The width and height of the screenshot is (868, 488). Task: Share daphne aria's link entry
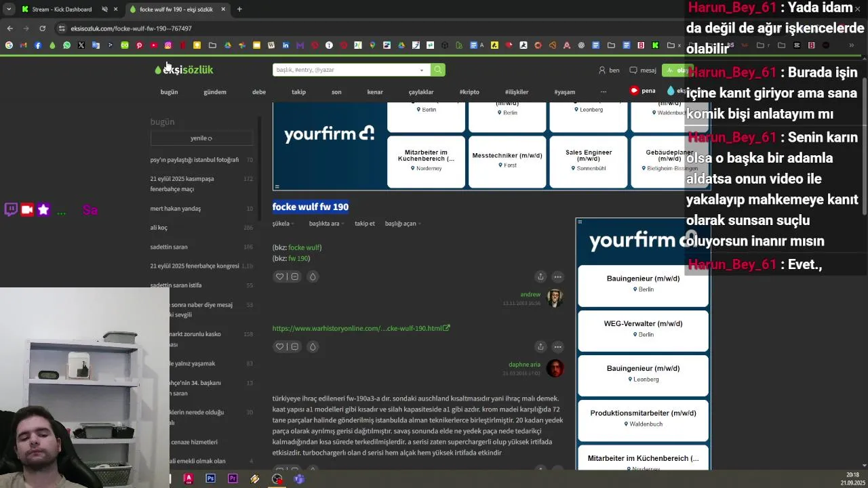[540, 346]
